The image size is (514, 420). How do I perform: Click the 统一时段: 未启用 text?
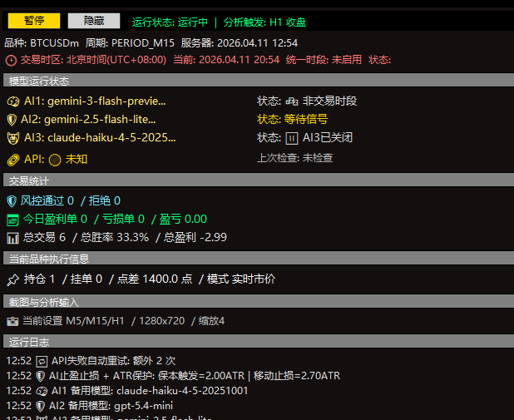pyautogui.click(x=324, y=60)
